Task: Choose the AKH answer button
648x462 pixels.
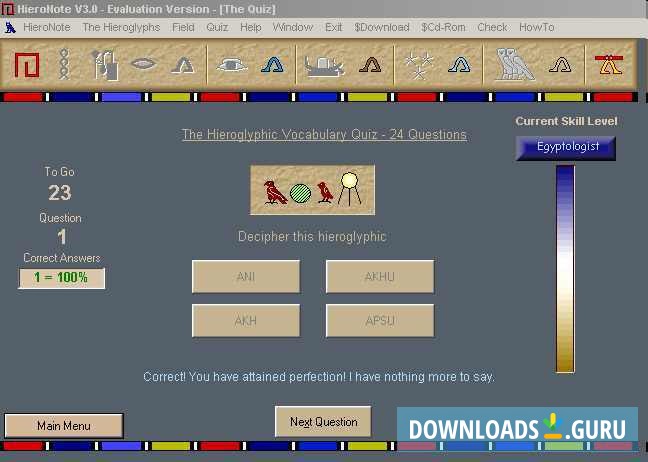Action: 246,321
